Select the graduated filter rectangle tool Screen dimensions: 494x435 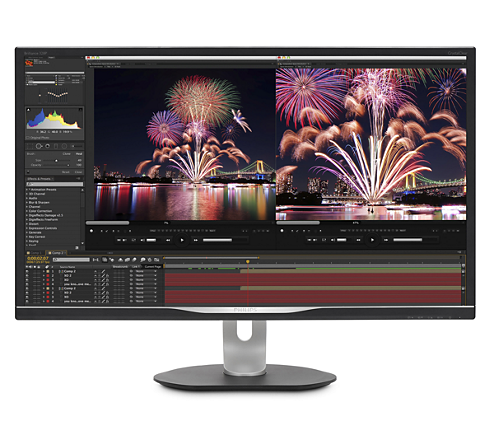coord(56,146)
